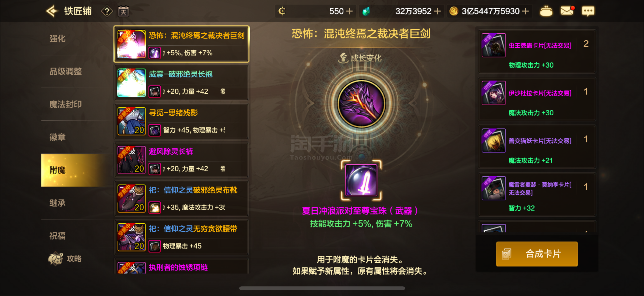Viewport: 644px width, 296px height.
Task: Select 避风除灵长裤 from equipment list
Action: (182, 160)
